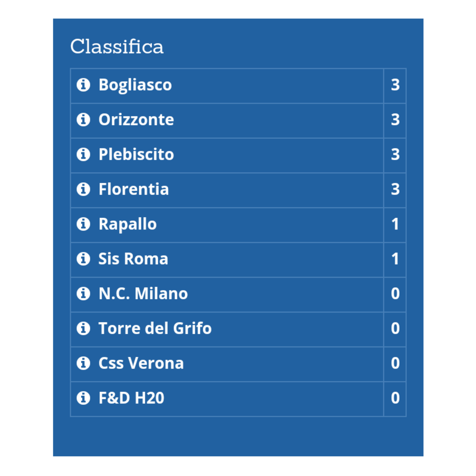Click info icon next to N.C. Milano
Viewport: 476px width, 476px height.
[x=83, y=294]
